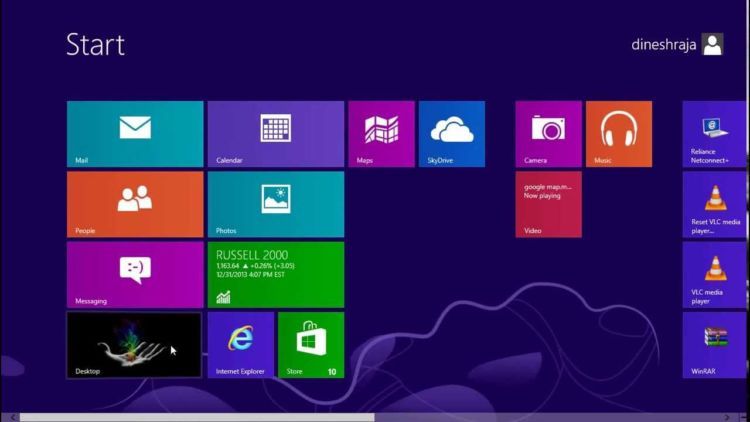Go to the Desktop tile
The height and width of the screenshot is (422, 750).
tap(134, 345)
